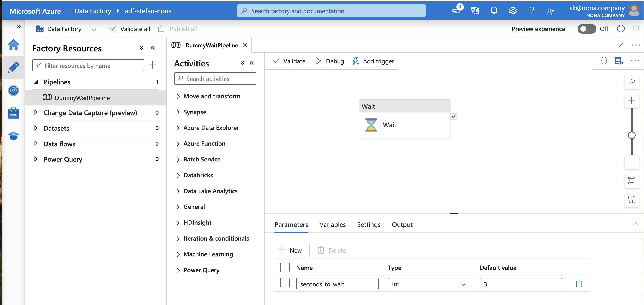644x305 pixels.
Task: Open the Int type dropdown
Action: (429, 284)
